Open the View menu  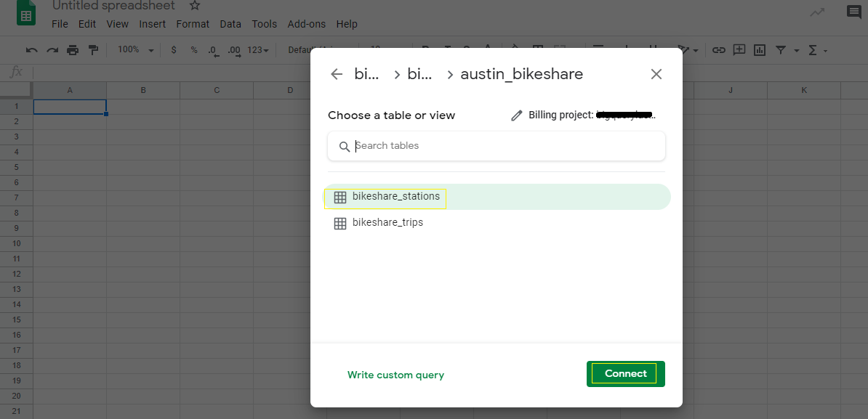click(117, 24)
